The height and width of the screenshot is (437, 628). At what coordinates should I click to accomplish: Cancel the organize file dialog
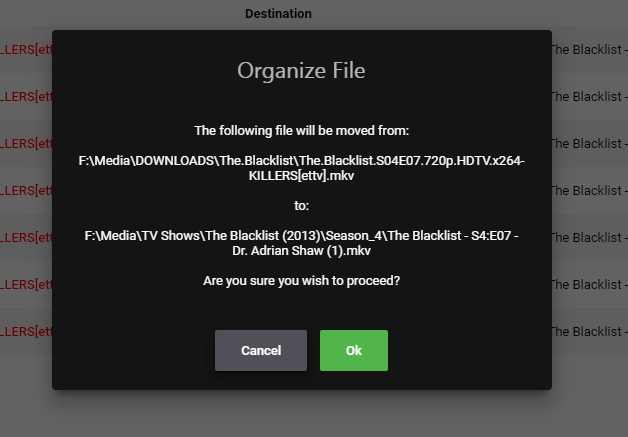click(260, 351)
